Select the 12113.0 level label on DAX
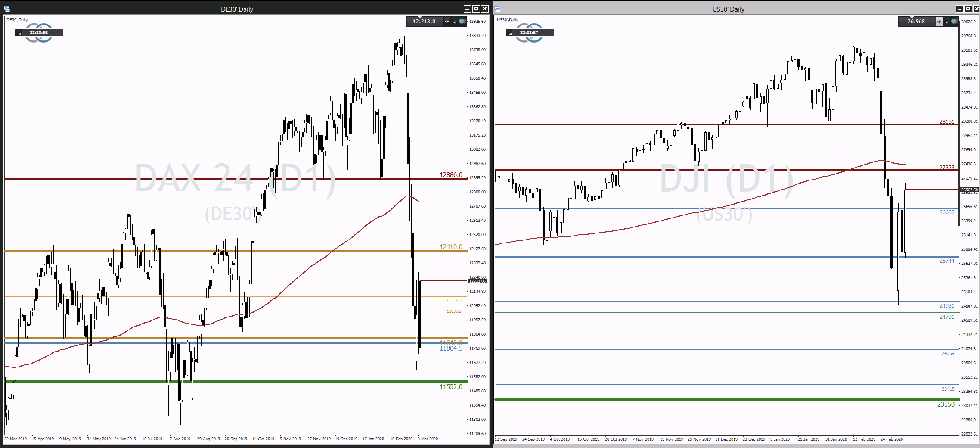This screenshot has width=980, height=448. 452,301
